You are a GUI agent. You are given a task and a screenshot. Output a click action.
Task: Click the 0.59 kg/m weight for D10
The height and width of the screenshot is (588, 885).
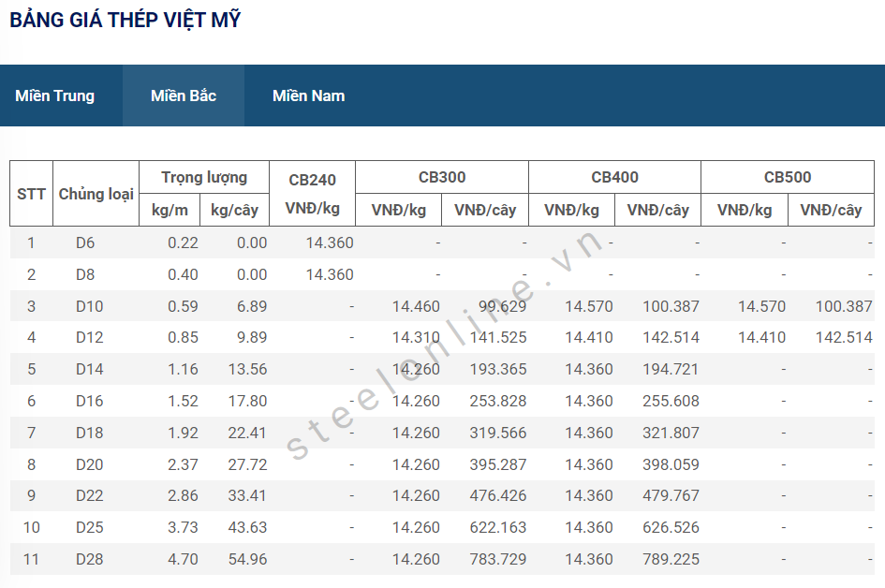pyautogui.click(x=183, y=306)
